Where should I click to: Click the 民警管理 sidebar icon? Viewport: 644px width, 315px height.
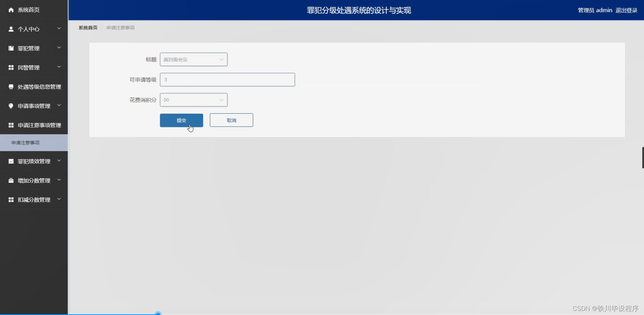click(10, 67)
